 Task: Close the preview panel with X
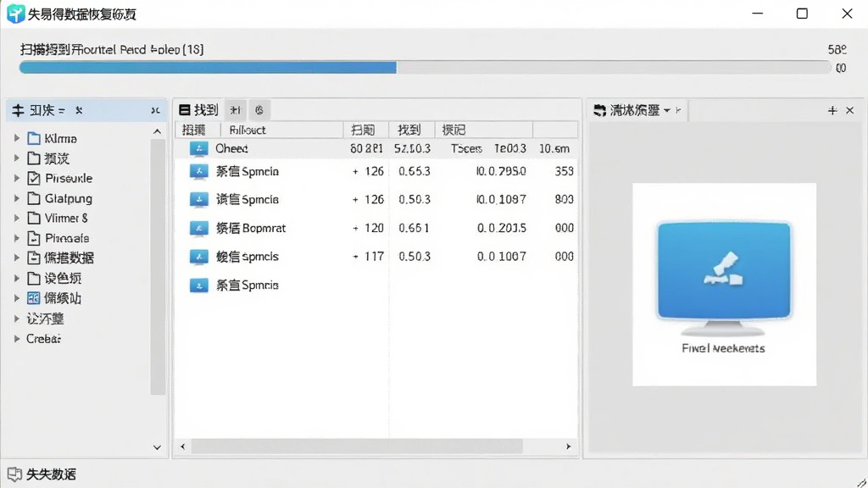tap(849, 111)
